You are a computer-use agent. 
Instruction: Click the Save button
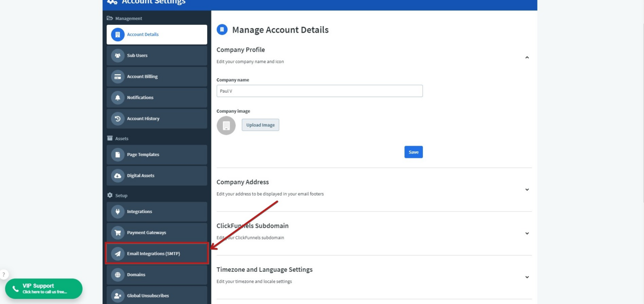(413, 152)
